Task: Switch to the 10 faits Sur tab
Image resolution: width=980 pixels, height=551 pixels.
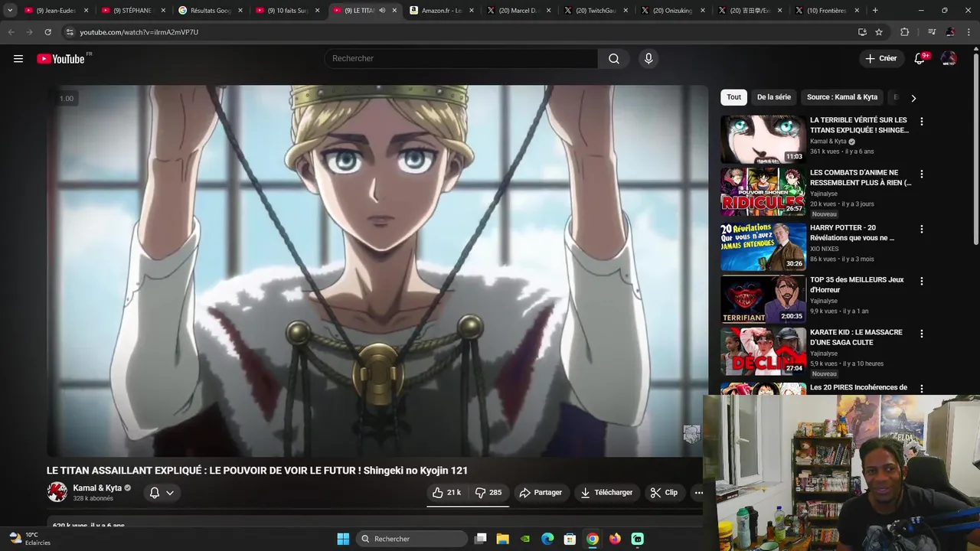Action: coord(288,11)
